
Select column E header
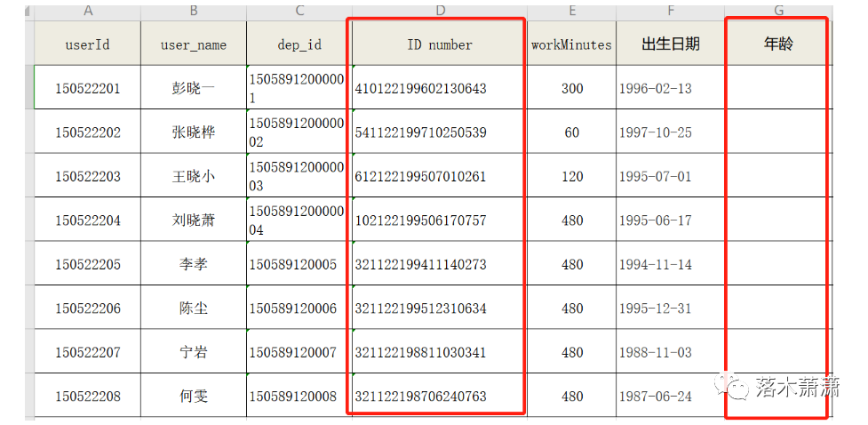tap(572, 12)
